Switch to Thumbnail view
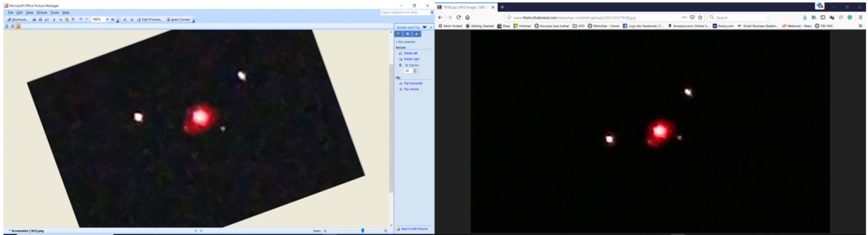This screenshot has height=235, width=868. click(6, 26)
